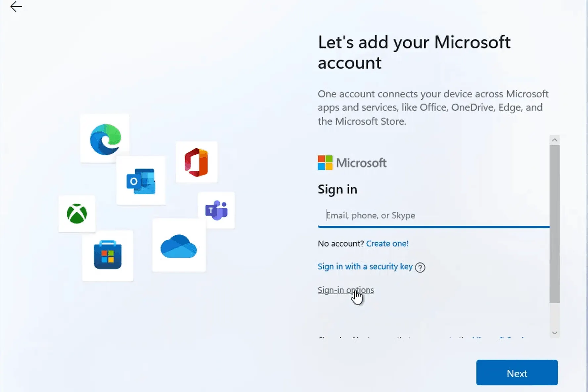Select the Office app icon
The width and height of the screenshot is (588, 392).
tap(197, 162)
